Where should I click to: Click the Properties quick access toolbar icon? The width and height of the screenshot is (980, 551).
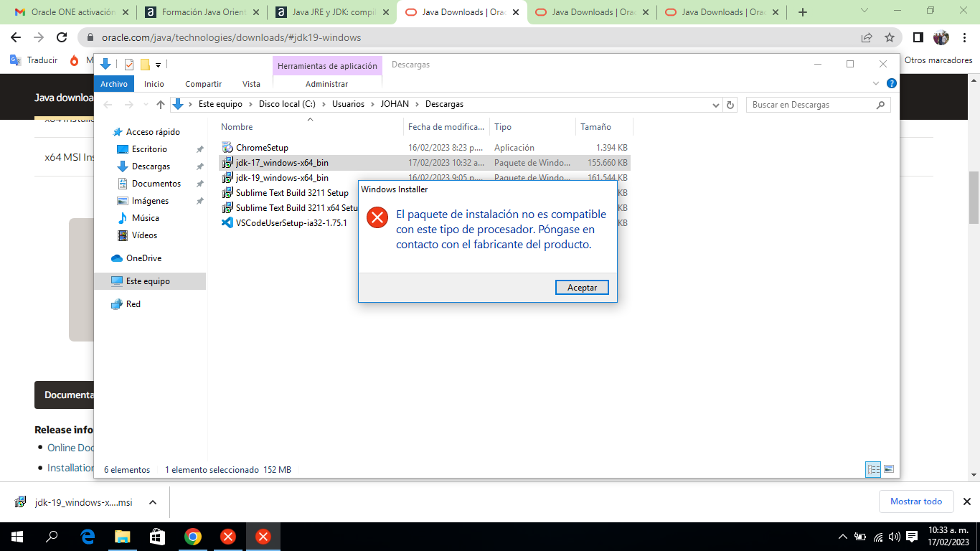pos(129,65)
